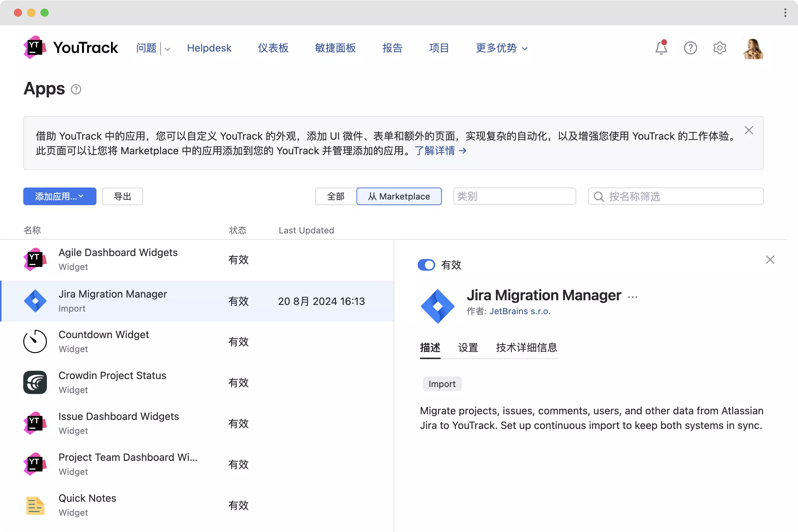Select the 从 Marketplace filter option

(x=399, y=197)
